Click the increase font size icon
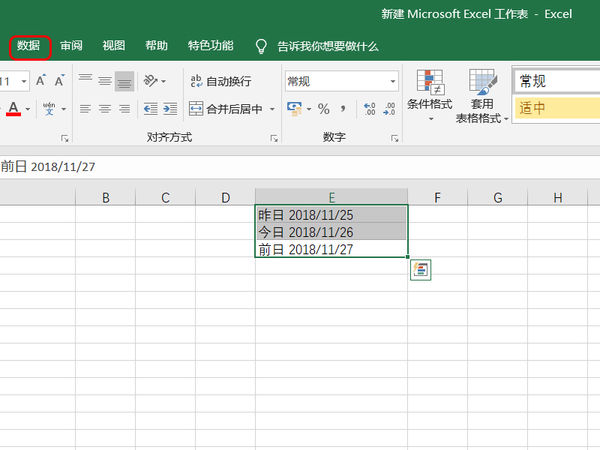This screenshot has height=450, width=600. click(x=42, y=80)
